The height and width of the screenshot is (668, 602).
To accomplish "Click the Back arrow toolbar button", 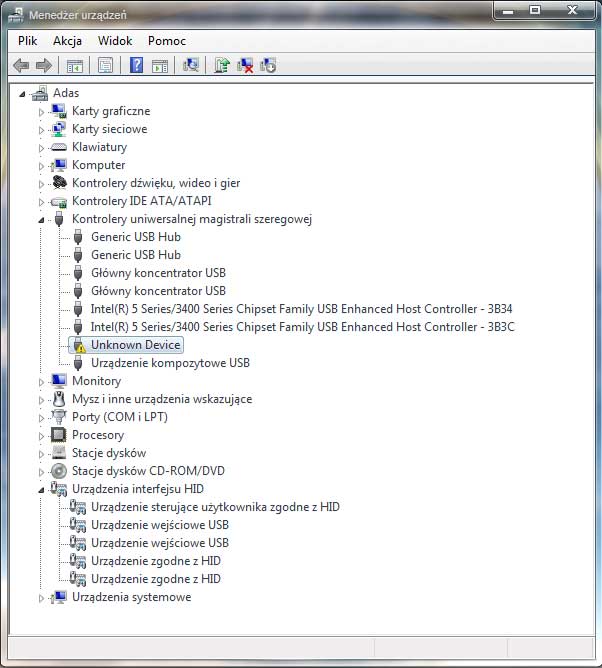I will [x=21, y=65].
